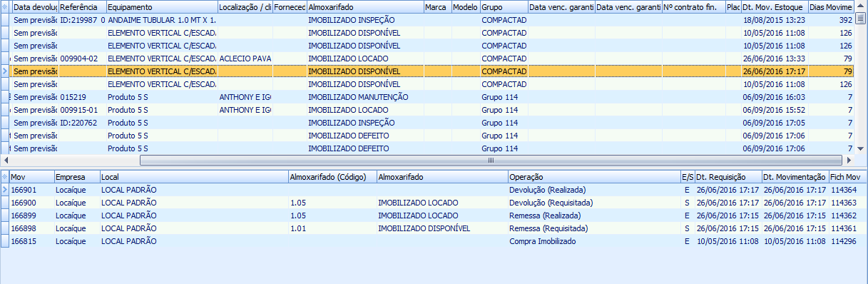Image resolution: width=868 pixels, height=284 pixels.
Task: Sort by Equipamento column header
Action: pos(161,6)
